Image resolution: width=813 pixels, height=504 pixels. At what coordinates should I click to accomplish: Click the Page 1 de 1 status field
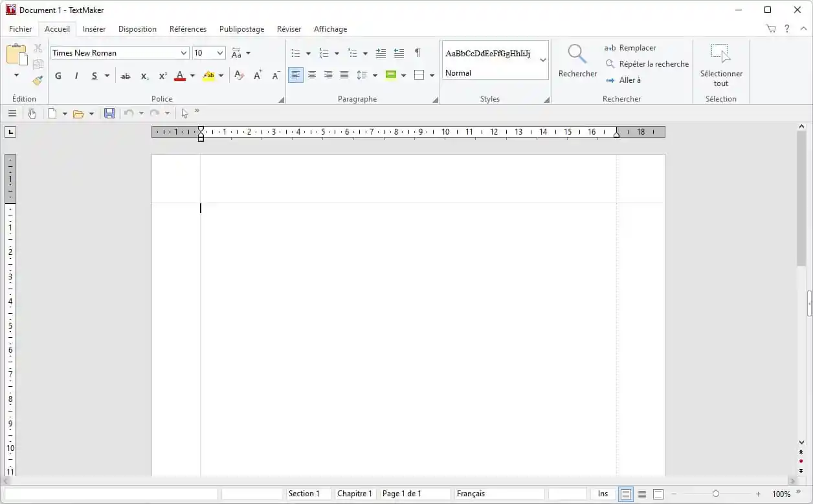click(x=415, y=494)
